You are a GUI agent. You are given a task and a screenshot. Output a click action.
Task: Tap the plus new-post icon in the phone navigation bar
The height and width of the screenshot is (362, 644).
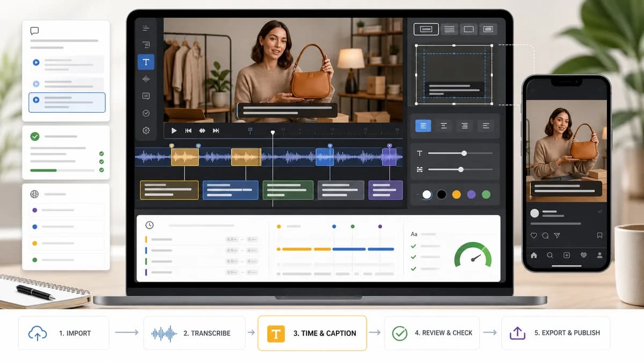pyautogui.click(x=566, y=255)
